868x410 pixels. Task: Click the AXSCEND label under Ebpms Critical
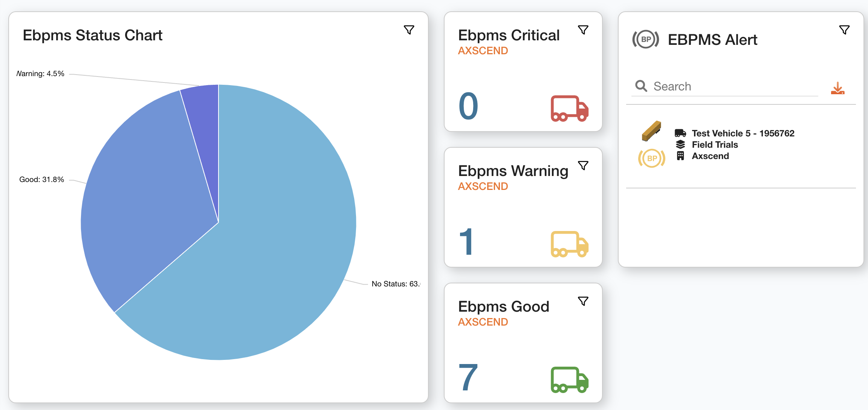483,50
